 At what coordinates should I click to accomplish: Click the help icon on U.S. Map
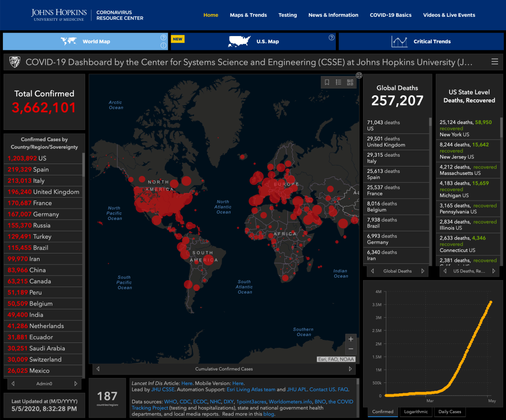[331, 38]
